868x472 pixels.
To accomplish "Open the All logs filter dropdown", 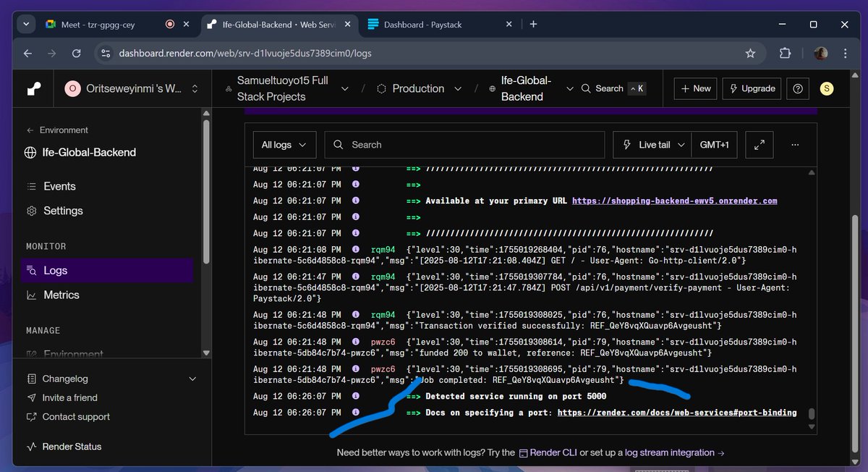I will point(284,145).
